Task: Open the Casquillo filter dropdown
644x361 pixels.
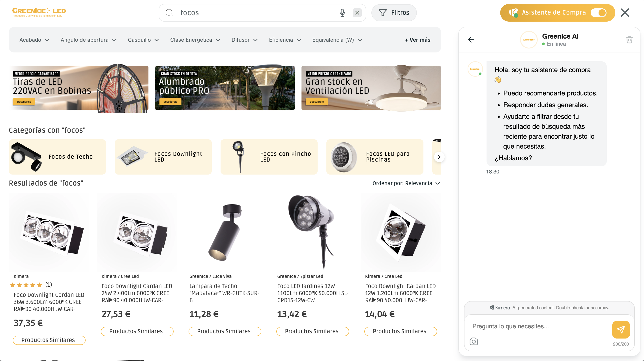Action: [144, 40]
